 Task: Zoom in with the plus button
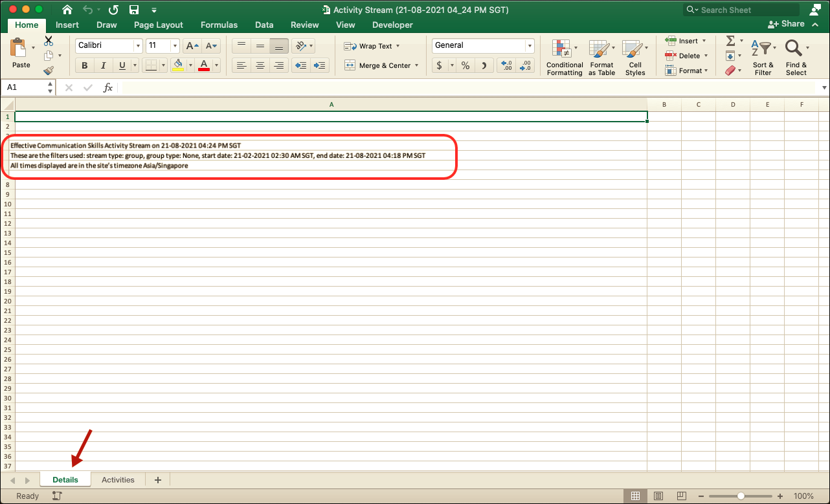point(781,496)
